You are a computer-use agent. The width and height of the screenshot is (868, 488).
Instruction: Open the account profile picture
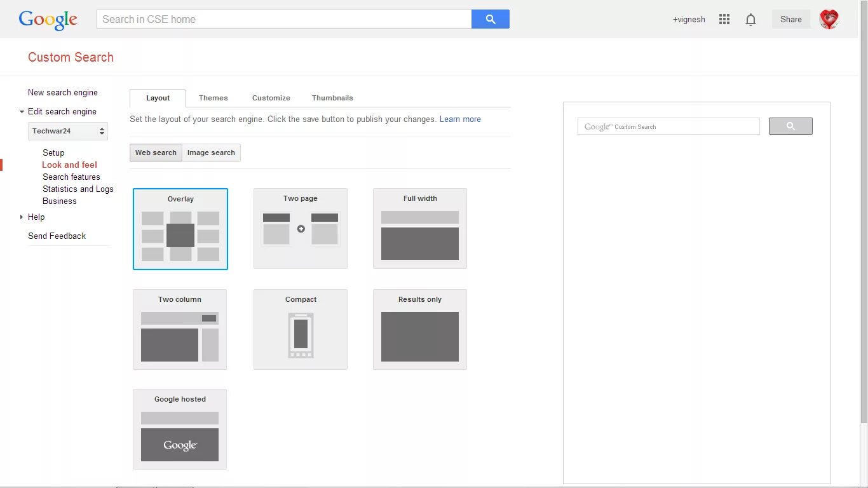(x=829, y=19)
